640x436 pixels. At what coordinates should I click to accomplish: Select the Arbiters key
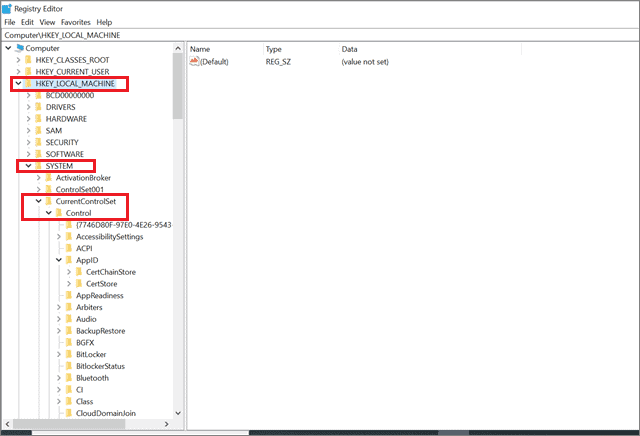tap(89, 307)
